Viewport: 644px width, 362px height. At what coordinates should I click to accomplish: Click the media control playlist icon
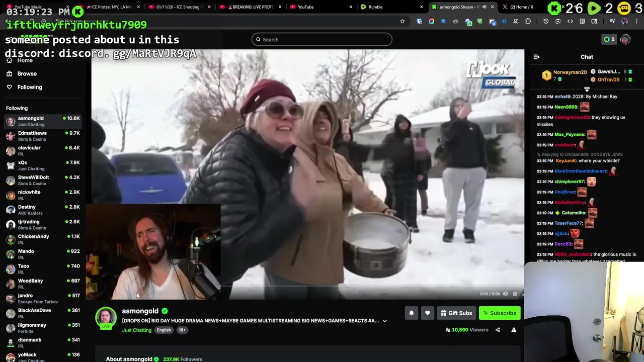click(x=612, y=21)
